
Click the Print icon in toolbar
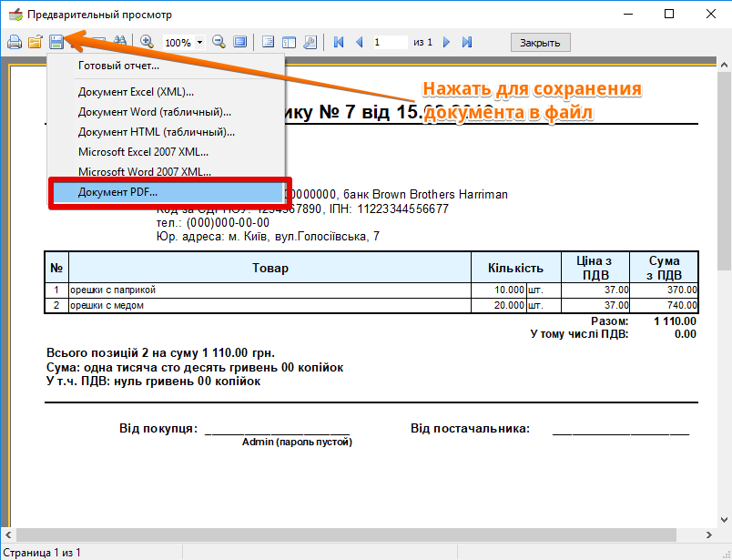pyautogui.click(x=15, y=43)
